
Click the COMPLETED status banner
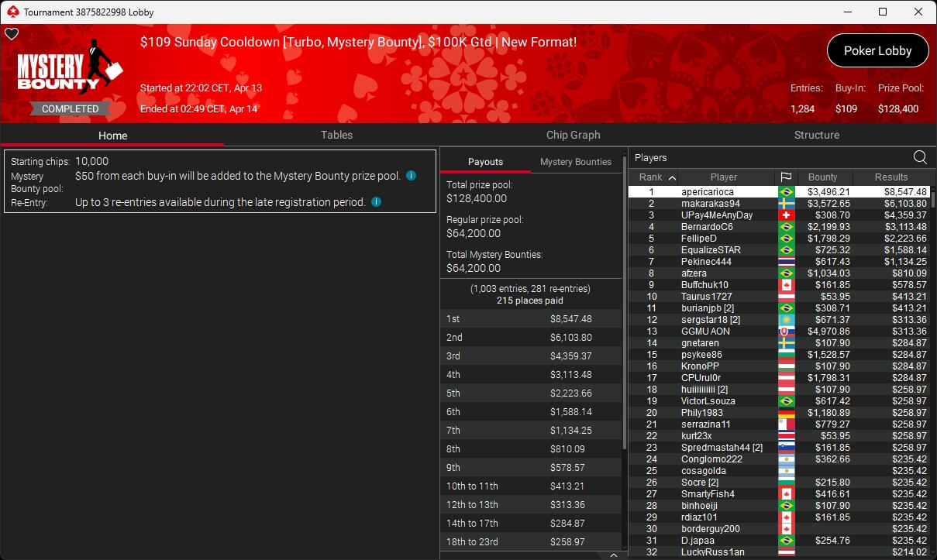tap(70, 109)
